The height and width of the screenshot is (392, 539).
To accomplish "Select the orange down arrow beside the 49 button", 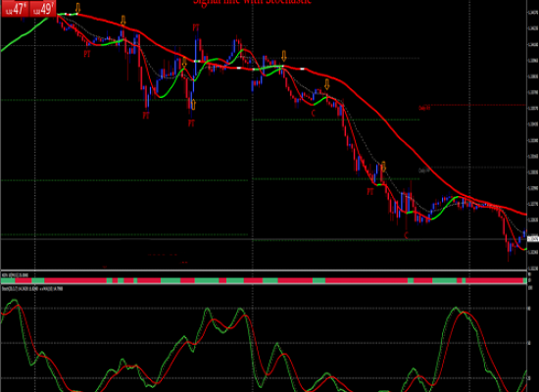I will (x=78, y=8).
